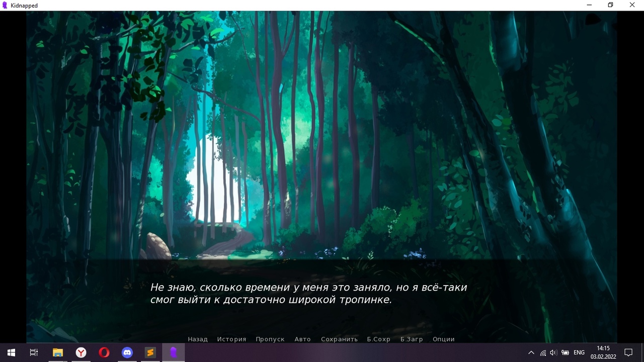644x362 pixels.
Task: Toggle Пропуск skip mode
Action: [x=270, y=339]
